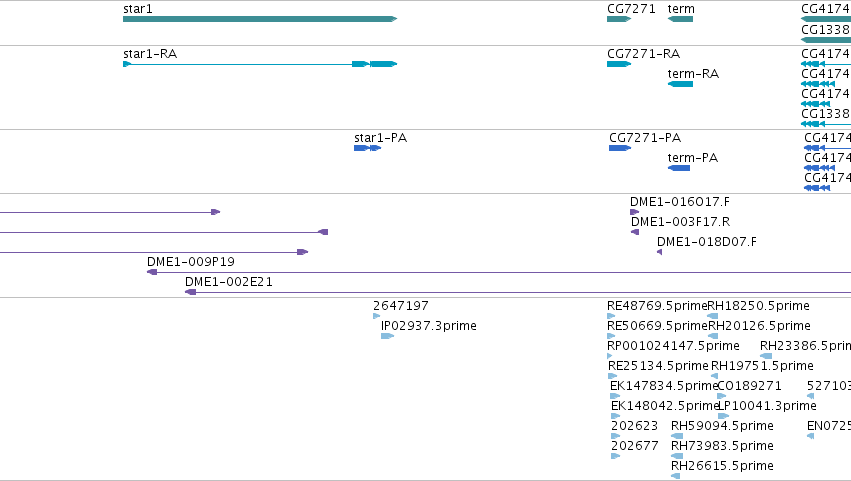The image size is (851, 481).
Task: Open the 202677 EST label
Action: coord(634,446)
